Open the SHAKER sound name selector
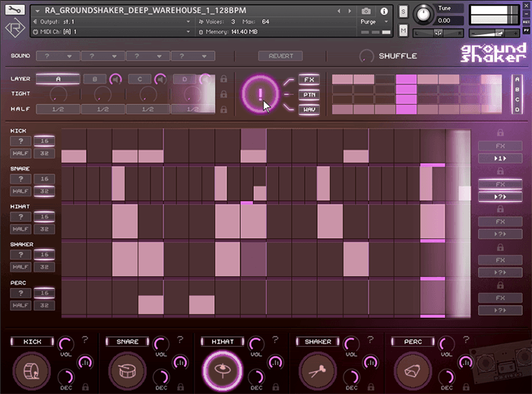This screenshot has height=394, width=532. pos(318,342)
